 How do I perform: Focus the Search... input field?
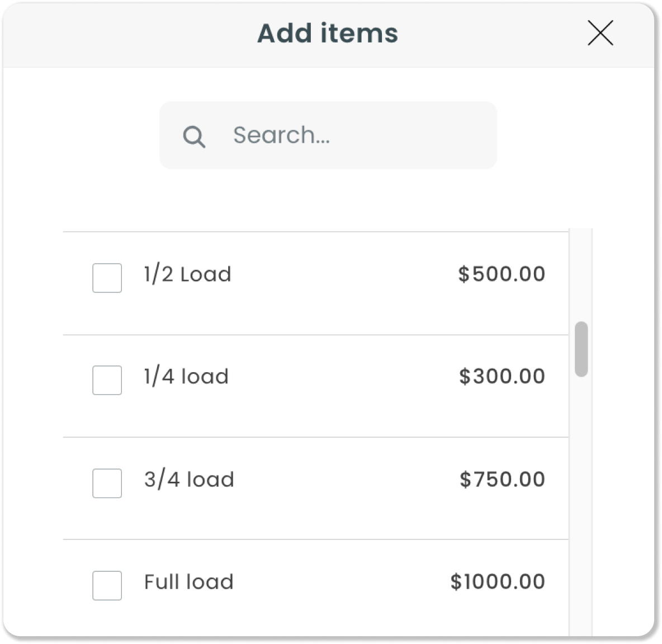point(328,135)
